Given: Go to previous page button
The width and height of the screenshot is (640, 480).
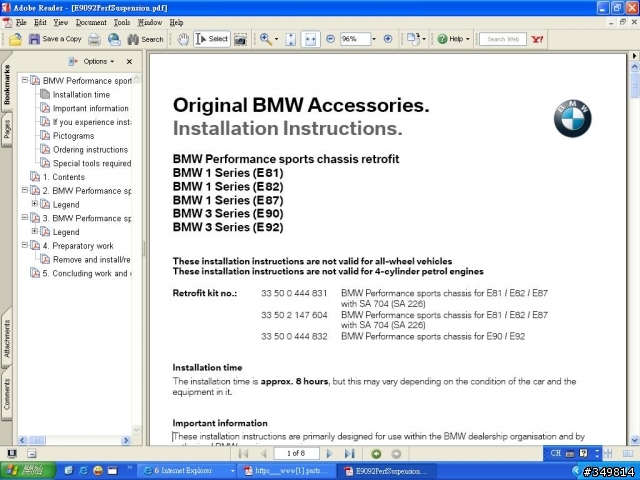Looking at the screenshot, I should click(264, 453).
